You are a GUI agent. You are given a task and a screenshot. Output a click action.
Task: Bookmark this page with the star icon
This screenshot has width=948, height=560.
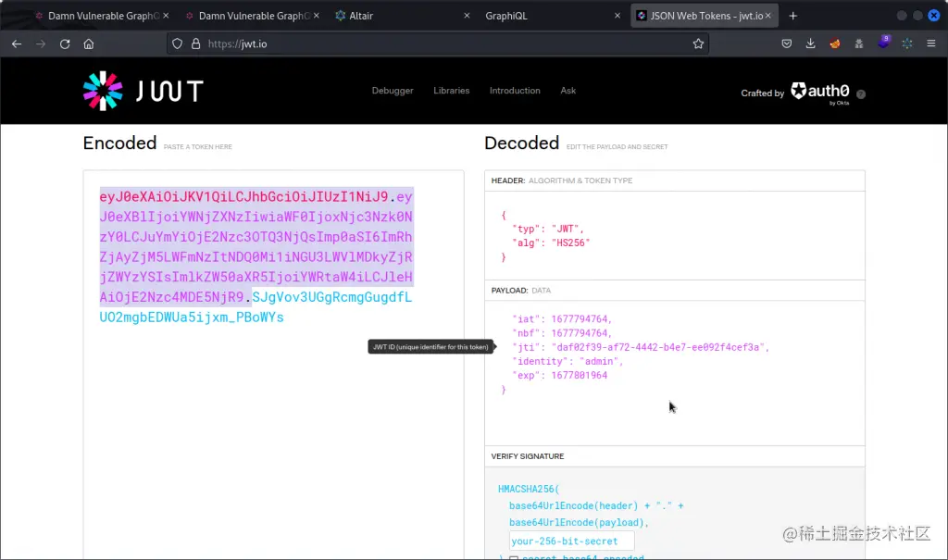pos(698,44)
